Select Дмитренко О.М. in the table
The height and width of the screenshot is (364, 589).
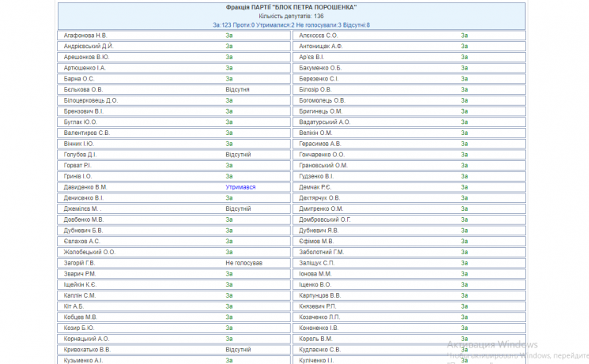click(321, 209)
